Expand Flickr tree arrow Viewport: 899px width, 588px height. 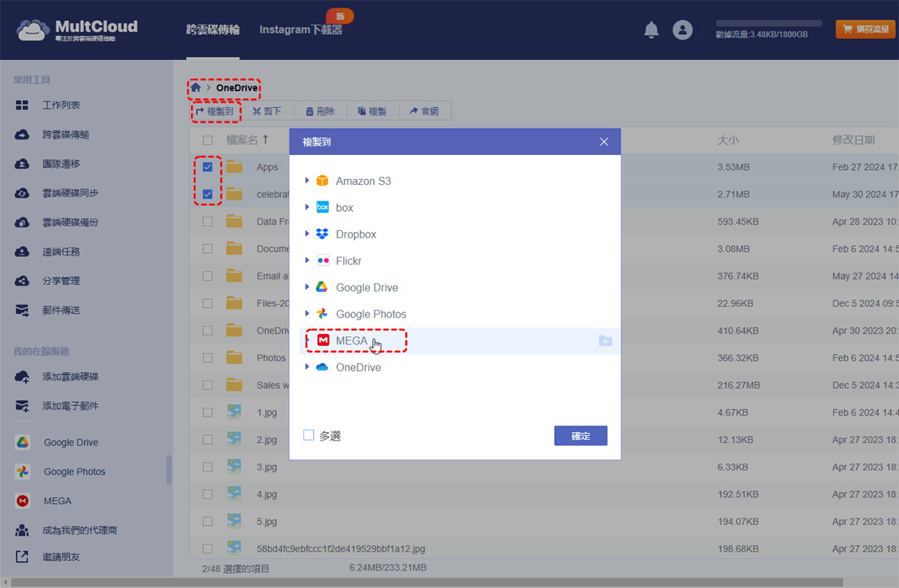307,261
